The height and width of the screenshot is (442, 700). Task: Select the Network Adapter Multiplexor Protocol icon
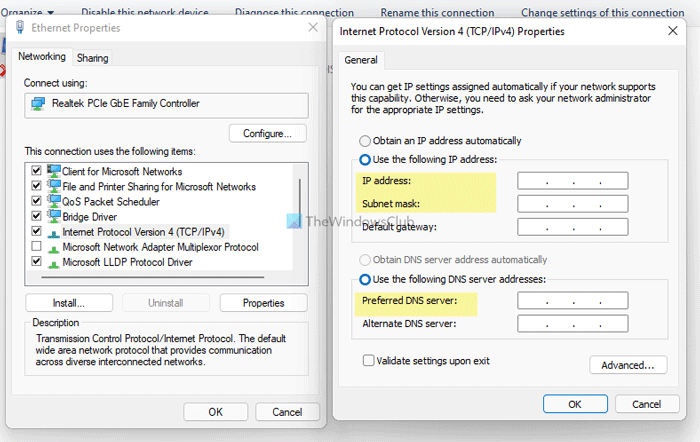tap(53, 246)
